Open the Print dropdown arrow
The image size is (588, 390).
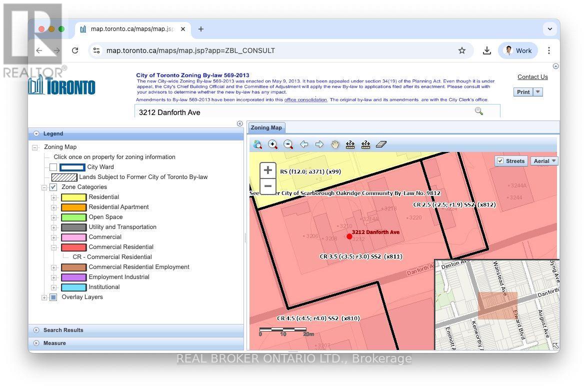(x=538, y=92)
